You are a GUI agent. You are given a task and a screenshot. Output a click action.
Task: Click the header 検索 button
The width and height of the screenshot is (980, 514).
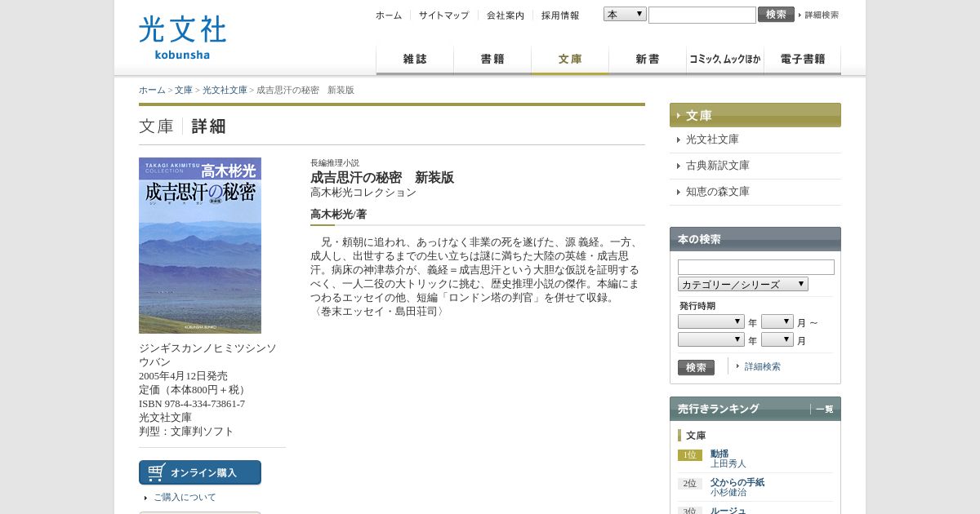coord(776,14)
